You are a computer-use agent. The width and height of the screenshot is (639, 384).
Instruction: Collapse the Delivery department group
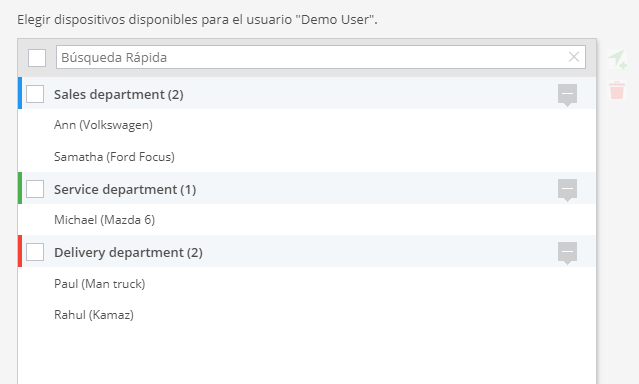click(x=567, y=254)
